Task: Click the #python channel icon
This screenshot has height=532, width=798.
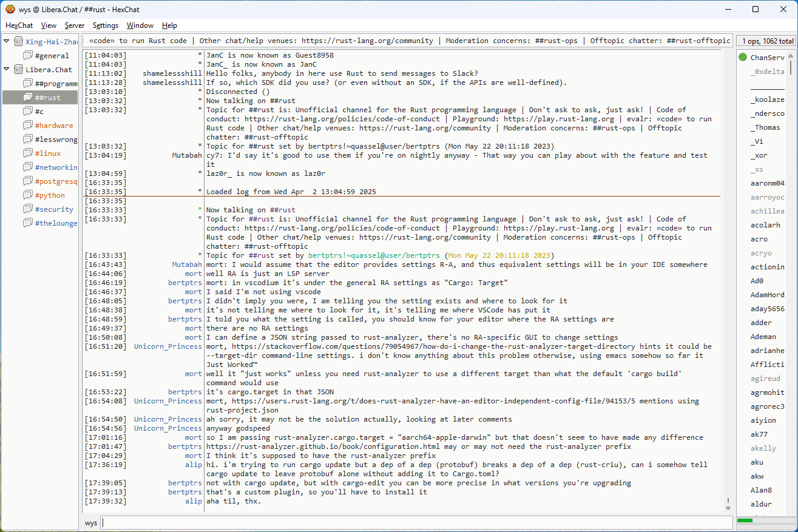Action: click(28, 195)
